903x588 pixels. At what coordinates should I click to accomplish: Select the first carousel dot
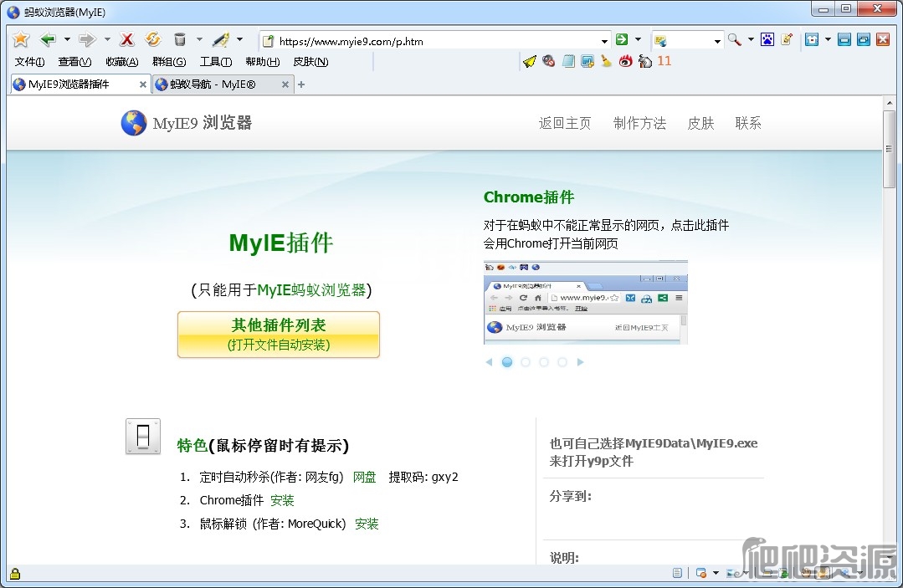coord(507,362)
